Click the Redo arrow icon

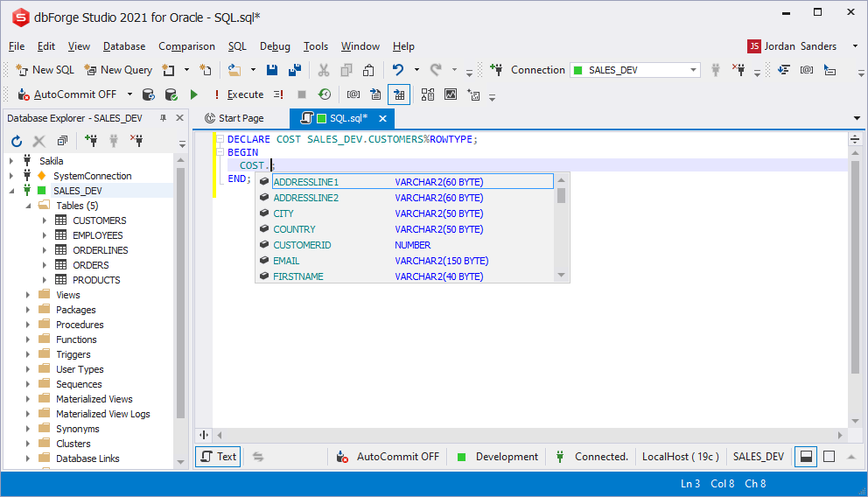(x=436, y=70)
